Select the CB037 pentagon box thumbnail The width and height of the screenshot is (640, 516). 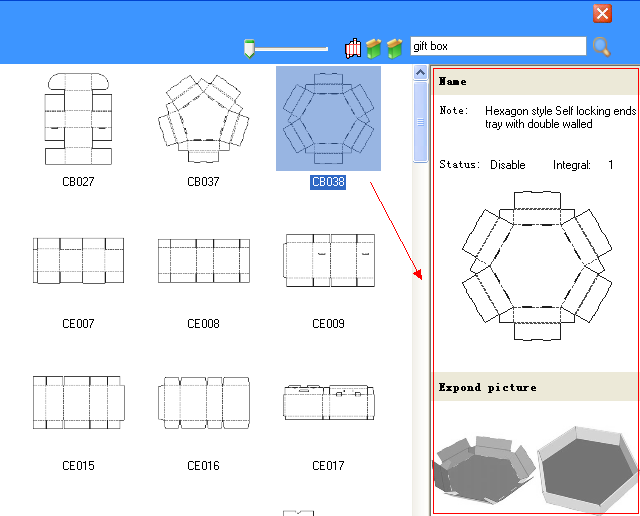[203, 119]
